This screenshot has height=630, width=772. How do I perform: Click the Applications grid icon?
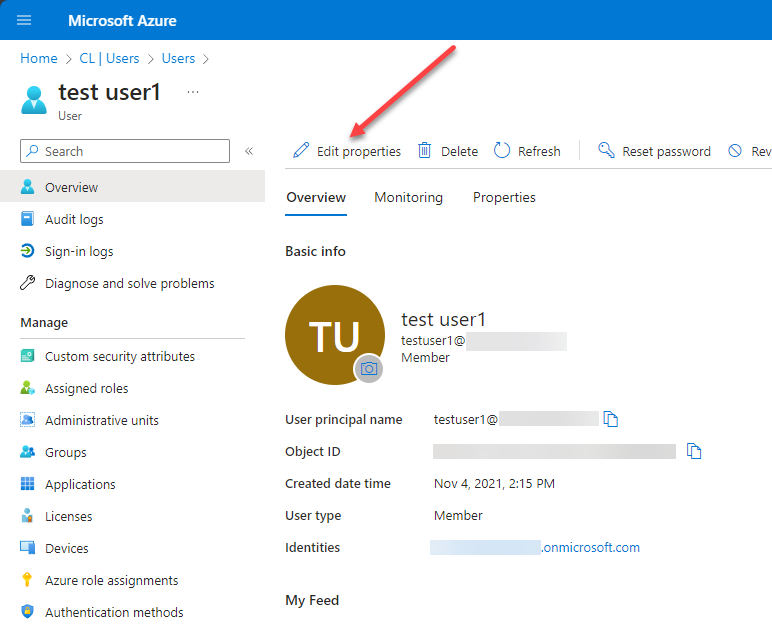coord(28,484)
